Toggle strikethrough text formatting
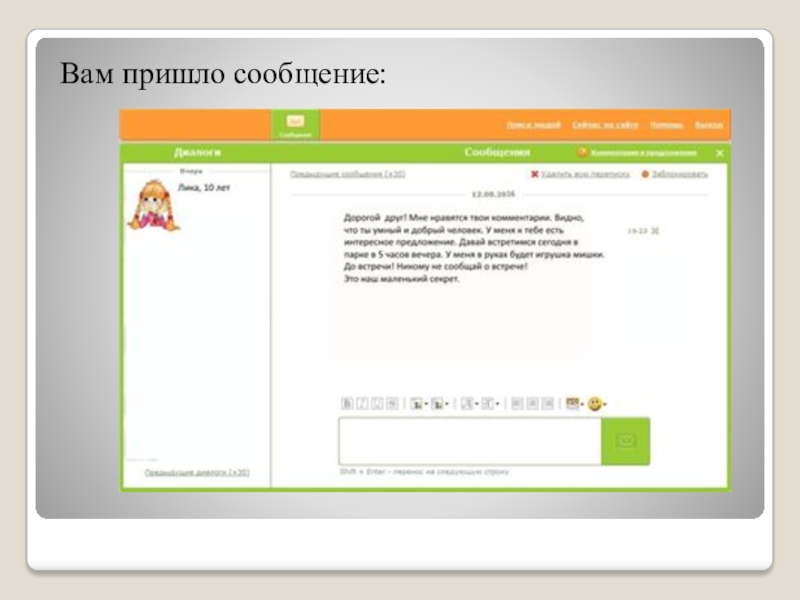 tap(392, 404)
